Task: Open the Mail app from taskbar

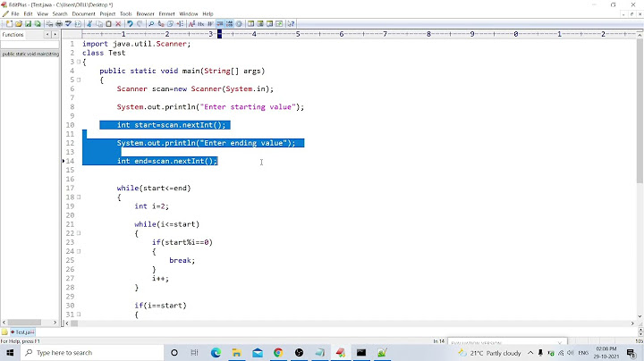Action: 258,353
